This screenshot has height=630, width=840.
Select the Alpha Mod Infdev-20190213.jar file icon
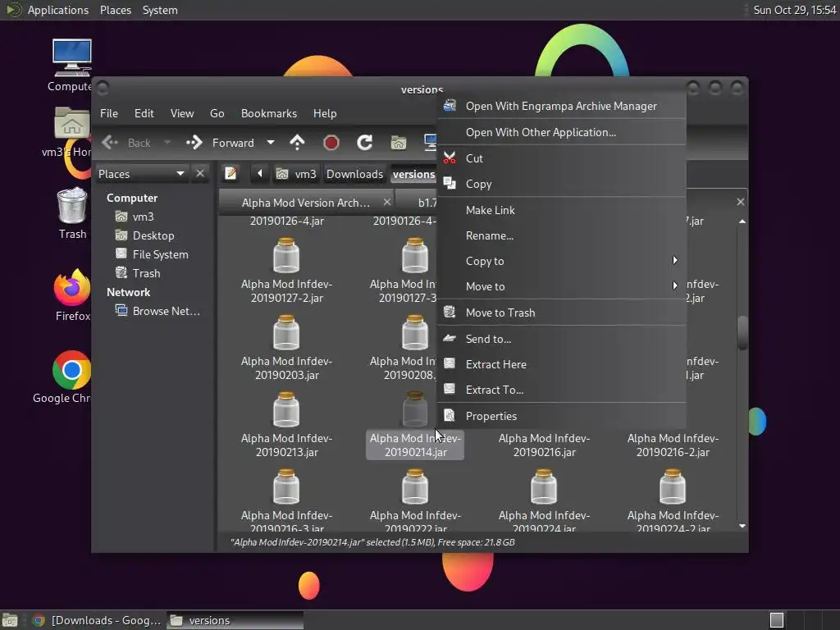[x=286, y=410]
